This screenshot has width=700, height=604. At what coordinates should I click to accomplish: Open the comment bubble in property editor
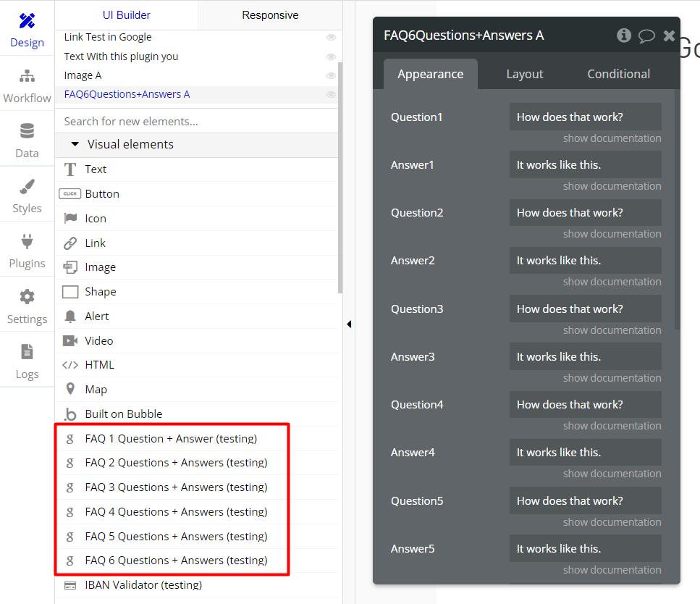tap(646, 35)
